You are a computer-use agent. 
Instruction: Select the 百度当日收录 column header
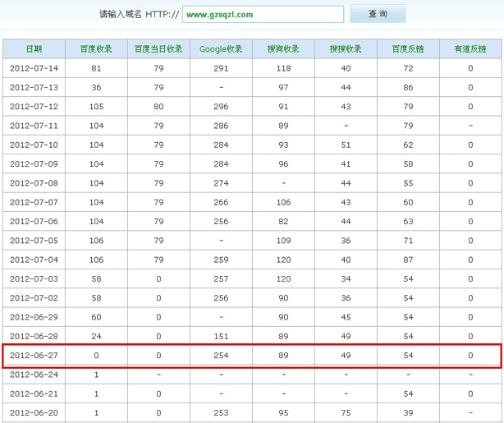click(158, 49)
